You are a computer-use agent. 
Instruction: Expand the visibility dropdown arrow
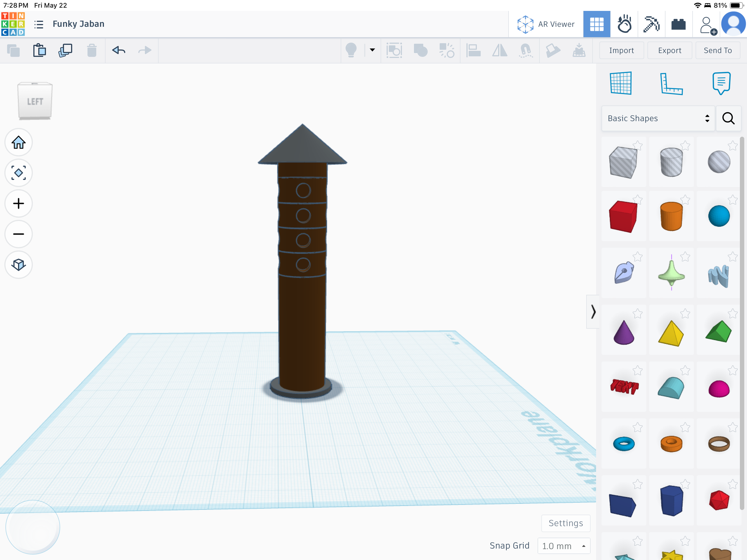click(x=372, y=50)
